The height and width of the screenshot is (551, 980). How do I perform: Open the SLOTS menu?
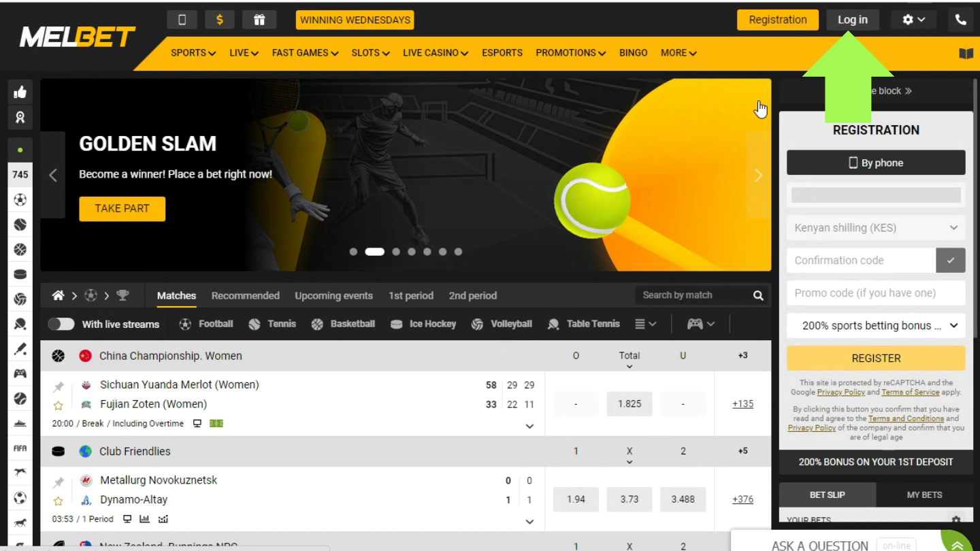[x=370, y=53]
